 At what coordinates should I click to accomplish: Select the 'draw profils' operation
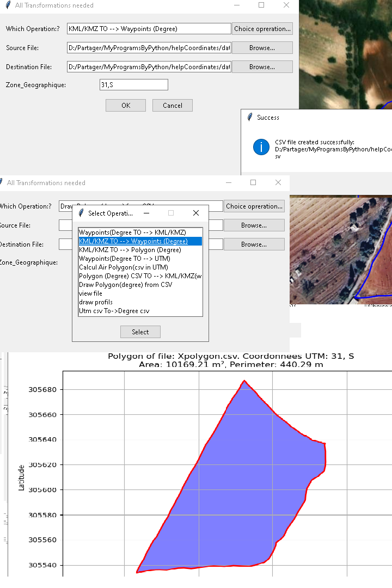pyautogui.click(x=96, y=302)
